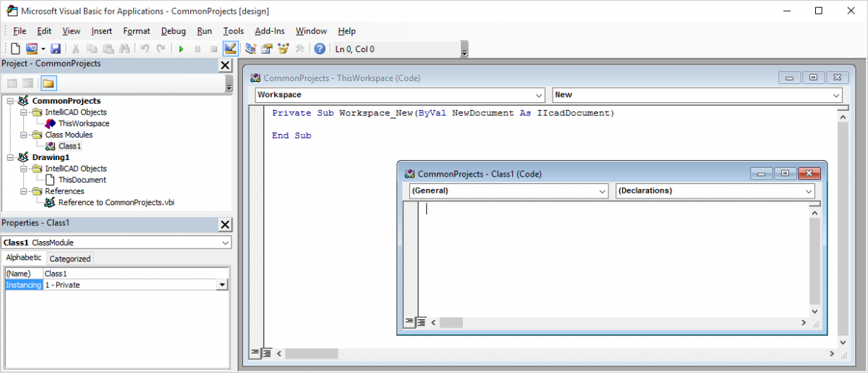Screen dimensions: 868x373
Task: Open the Debug menu
Action: [173, 31]
